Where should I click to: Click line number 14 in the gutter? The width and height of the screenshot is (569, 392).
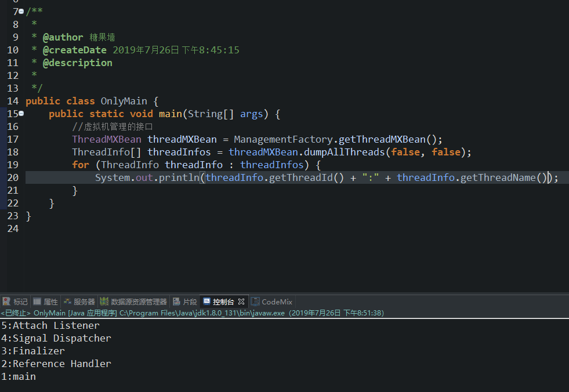[13, 101]
